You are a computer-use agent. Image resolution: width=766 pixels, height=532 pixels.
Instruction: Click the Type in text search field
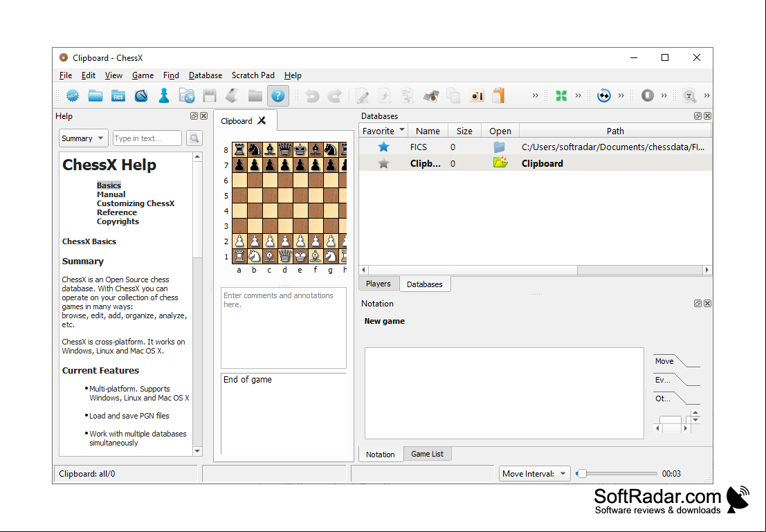tap(147, 138)
